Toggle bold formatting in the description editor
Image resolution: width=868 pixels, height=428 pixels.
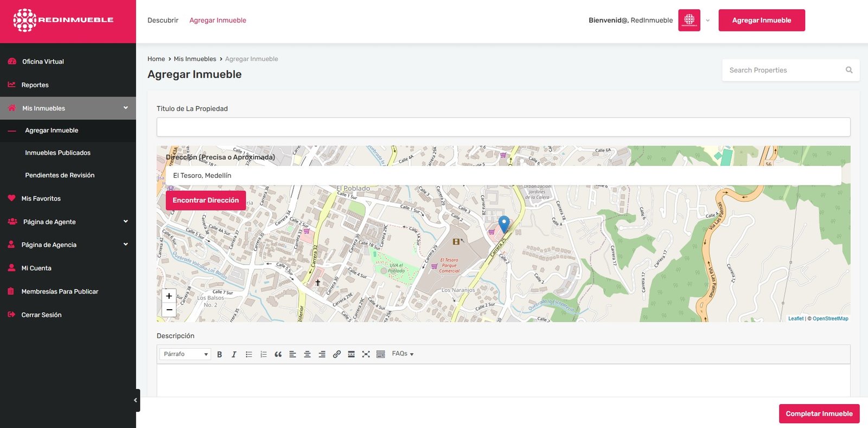(220, 354)
